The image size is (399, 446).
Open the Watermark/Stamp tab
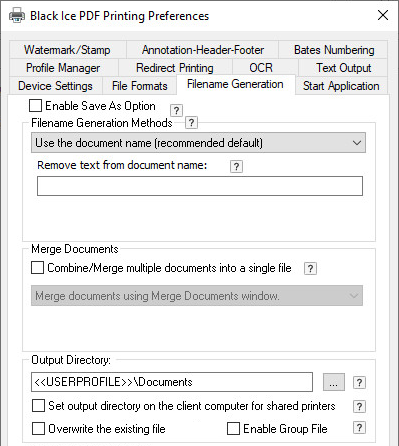click(67, 50)
